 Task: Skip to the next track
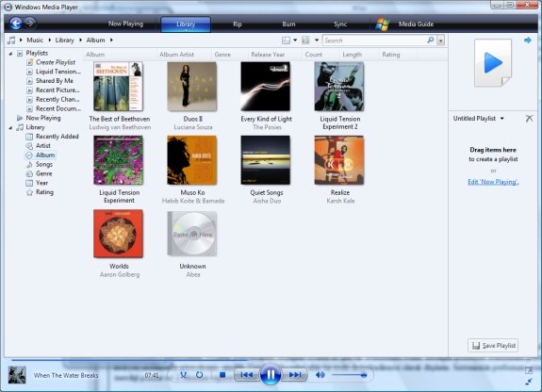click(x=295, y=375)
